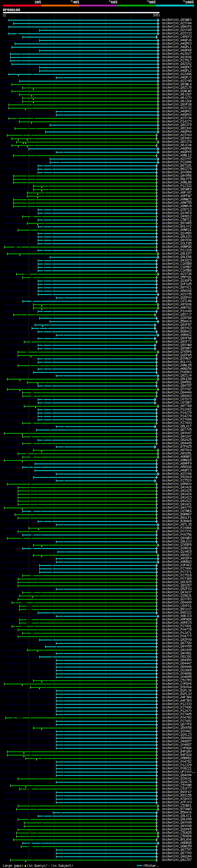The image size is (197, 868).
Task: Open hit UniRef100_P27517
Action: (177, 61)
